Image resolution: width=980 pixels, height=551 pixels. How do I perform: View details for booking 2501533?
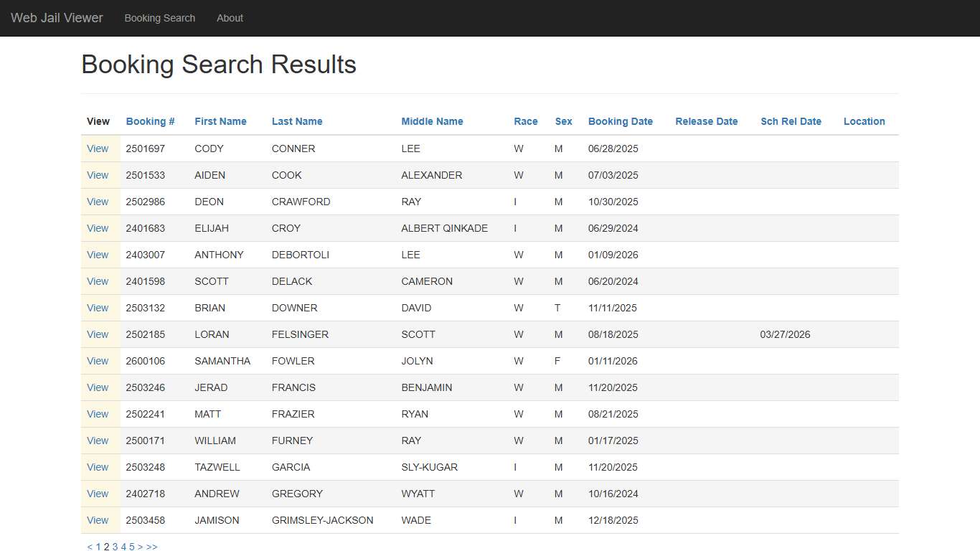tap(98, 175)
